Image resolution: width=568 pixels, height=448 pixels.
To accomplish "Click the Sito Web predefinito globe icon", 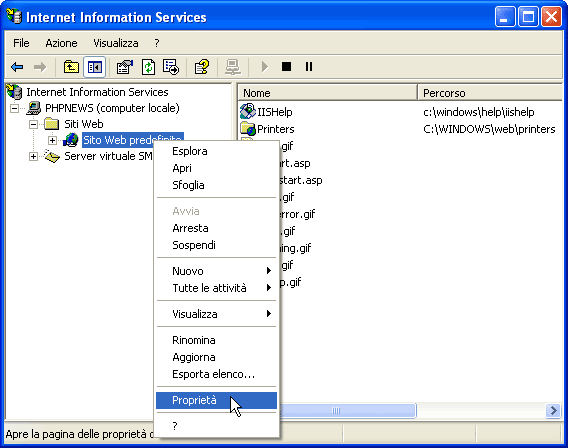I will tap(71, 140).
